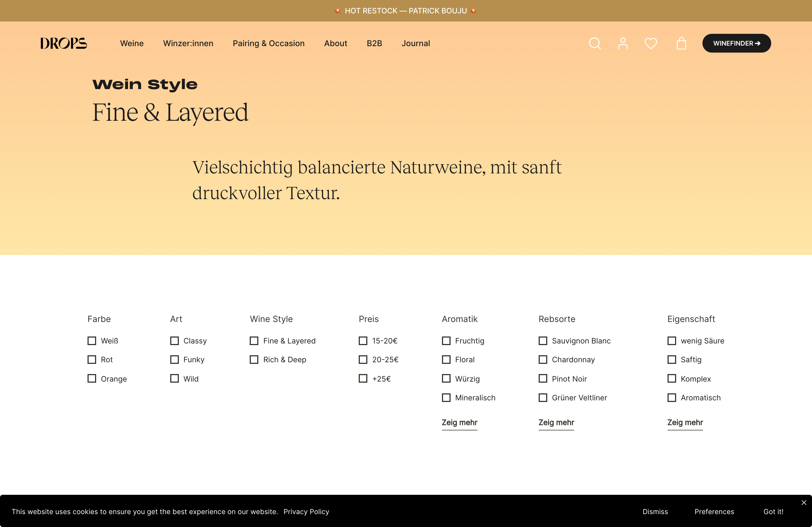Close the cookie banner with X
This screenshot has width=812, height=527.
[804, 503]
